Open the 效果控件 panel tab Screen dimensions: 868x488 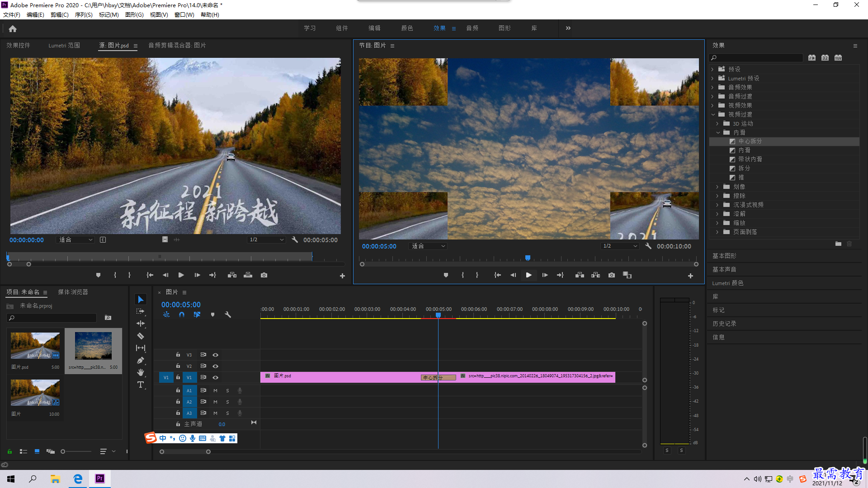[x=18, y=45]
